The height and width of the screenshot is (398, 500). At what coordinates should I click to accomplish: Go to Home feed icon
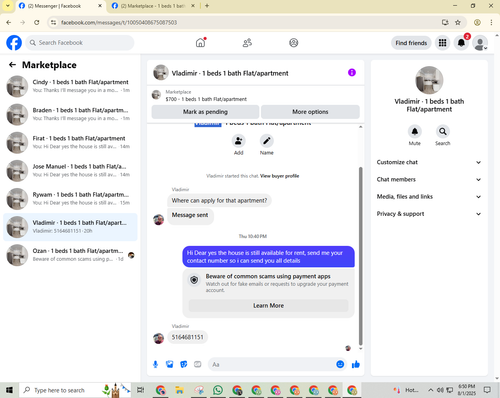(x=200, y=43)
